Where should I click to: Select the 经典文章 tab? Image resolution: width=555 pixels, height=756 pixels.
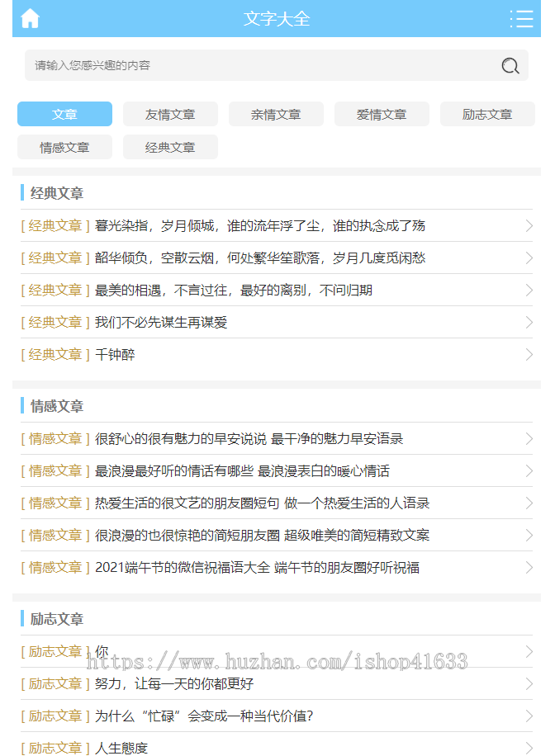pos(170,147)
